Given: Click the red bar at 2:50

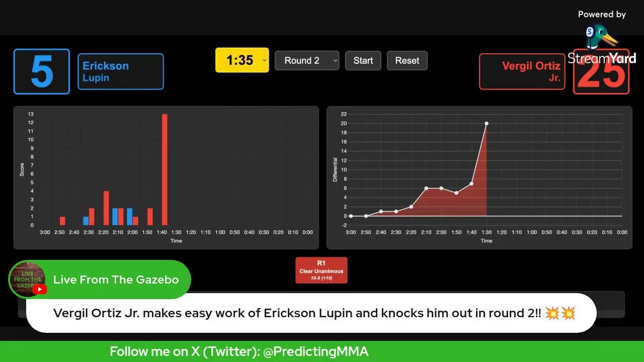Looking at the screenshot, I should coord(62,221).
